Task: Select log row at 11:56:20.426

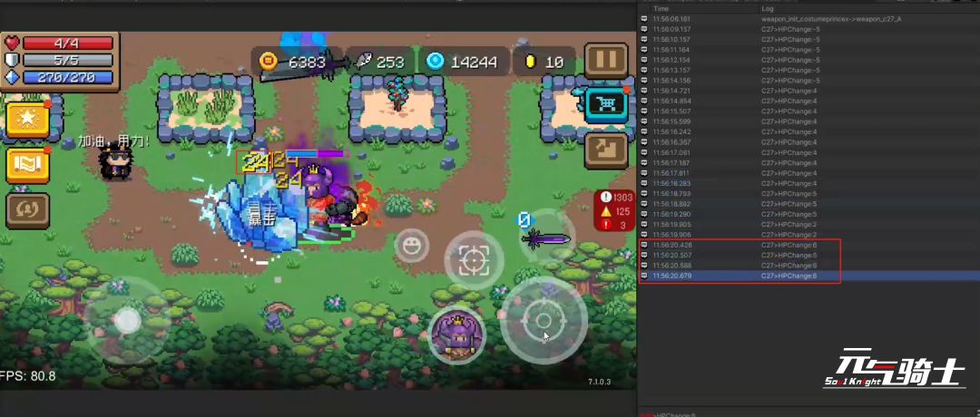Action: [x=810, y=246]
